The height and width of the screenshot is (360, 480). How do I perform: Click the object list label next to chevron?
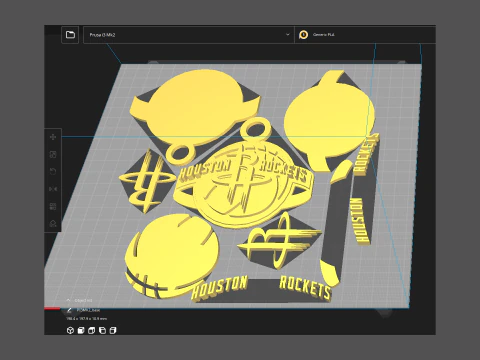[x=83, y=300]
